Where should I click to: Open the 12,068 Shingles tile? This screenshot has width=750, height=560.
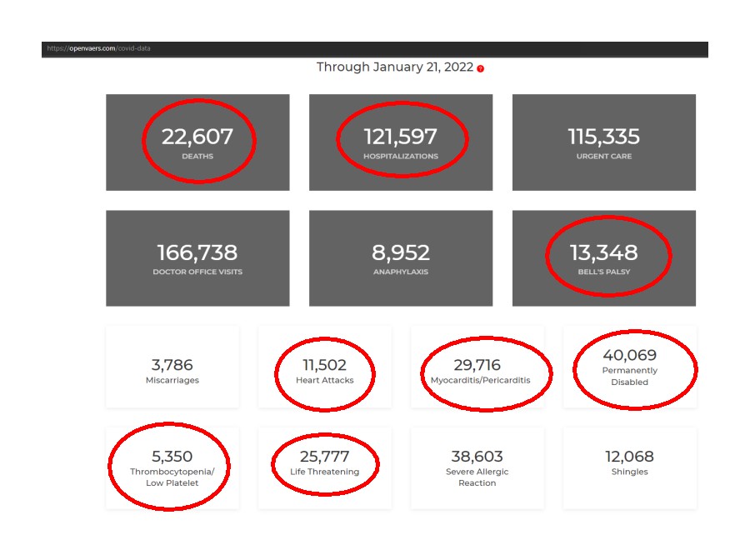pyautogui.click(x=629, y=468)
